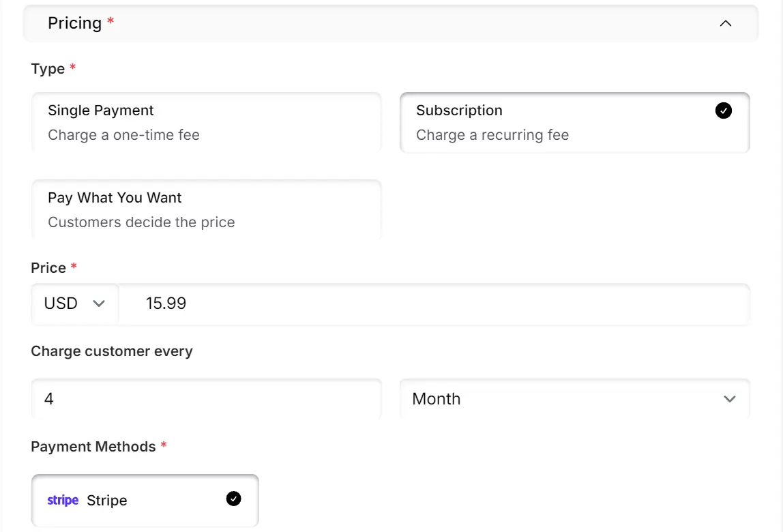Toggle the Stripe payment method off

coord(145,500)
